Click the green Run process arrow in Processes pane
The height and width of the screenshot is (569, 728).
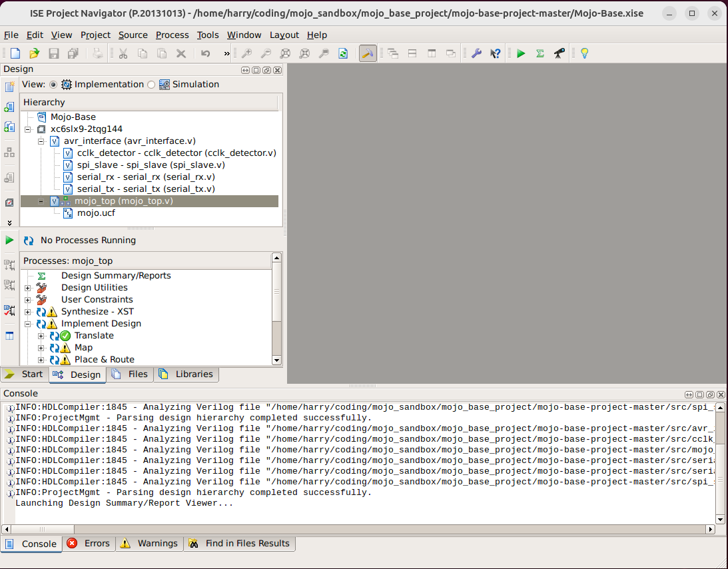point(9,240)
